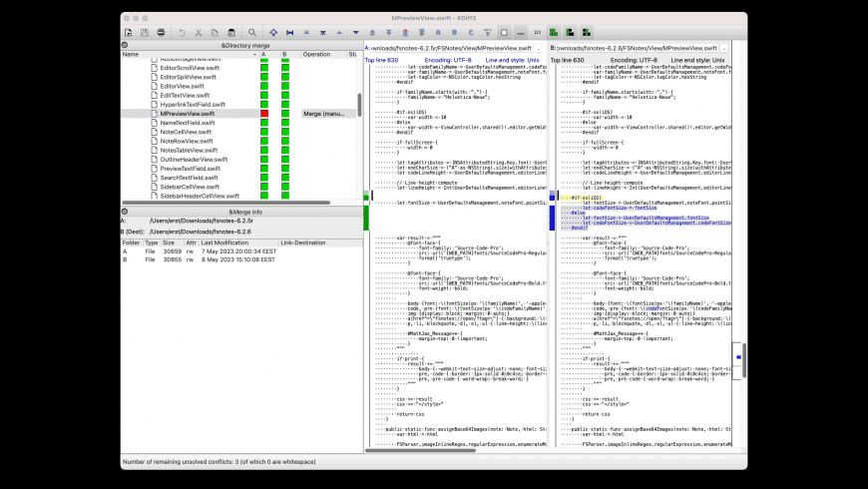Click the Copy pages icon
Image resolution: width=868 pixels, height=489 pixels.
point(215,33)
